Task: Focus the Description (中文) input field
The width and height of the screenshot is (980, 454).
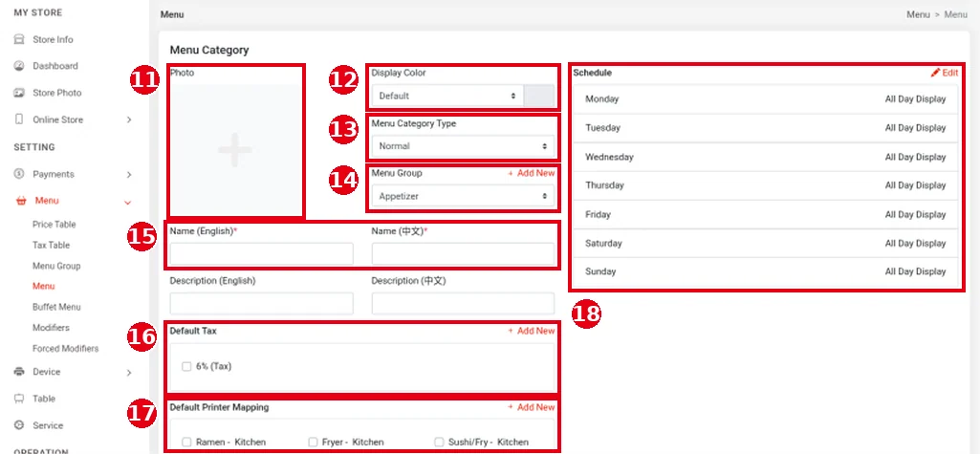Action: coord(463,304)
